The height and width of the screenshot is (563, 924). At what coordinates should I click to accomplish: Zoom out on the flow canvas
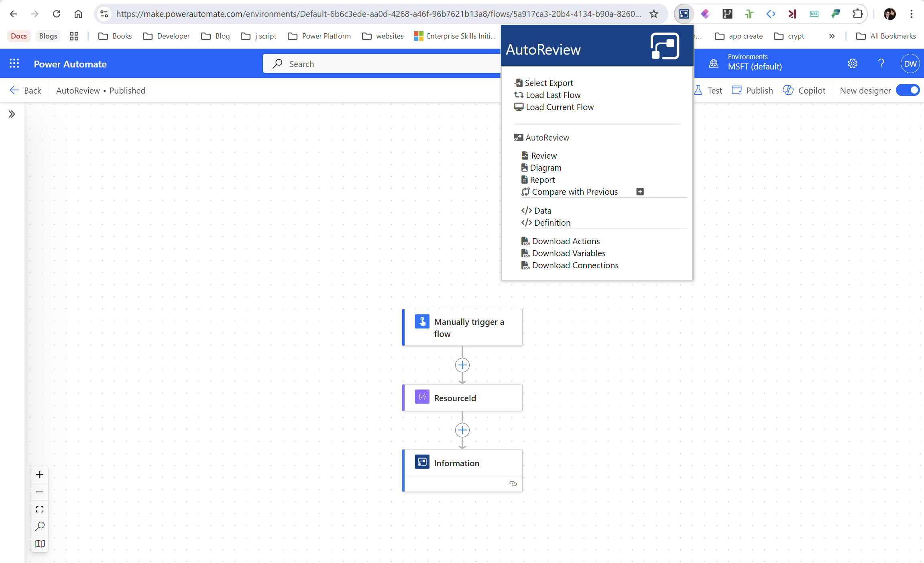point(40,492)
